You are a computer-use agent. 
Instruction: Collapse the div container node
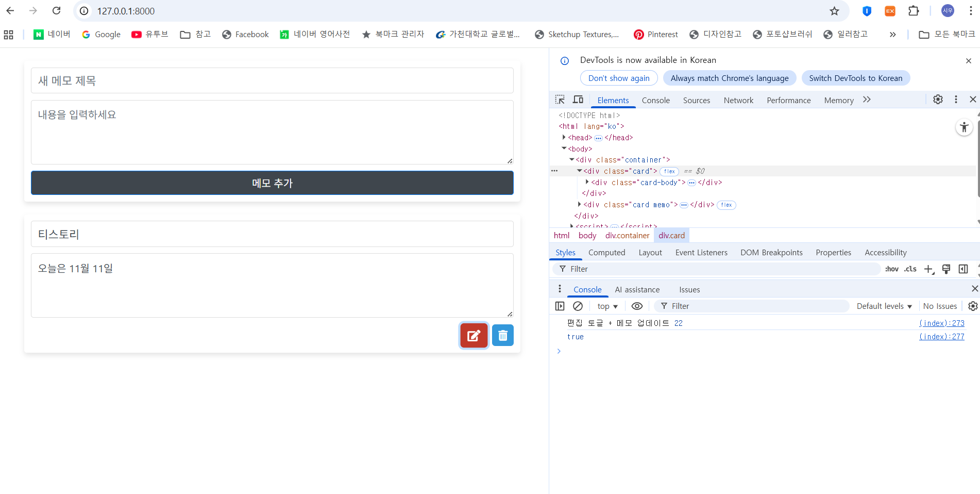click(x=571, y=160)
